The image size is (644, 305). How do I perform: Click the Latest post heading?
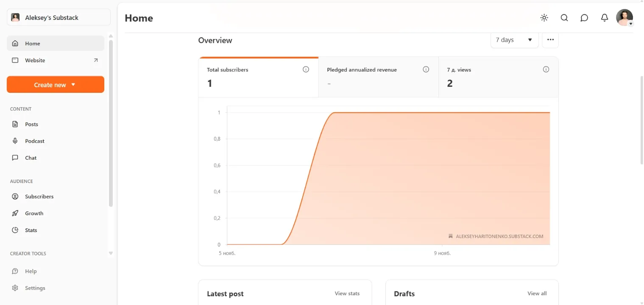coord(225,294)
